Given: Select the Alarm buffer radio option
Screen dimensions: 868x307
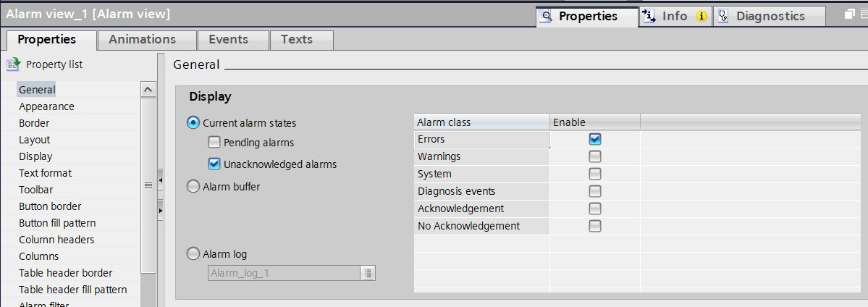Looking at the screenshot, I should (193, 187).
